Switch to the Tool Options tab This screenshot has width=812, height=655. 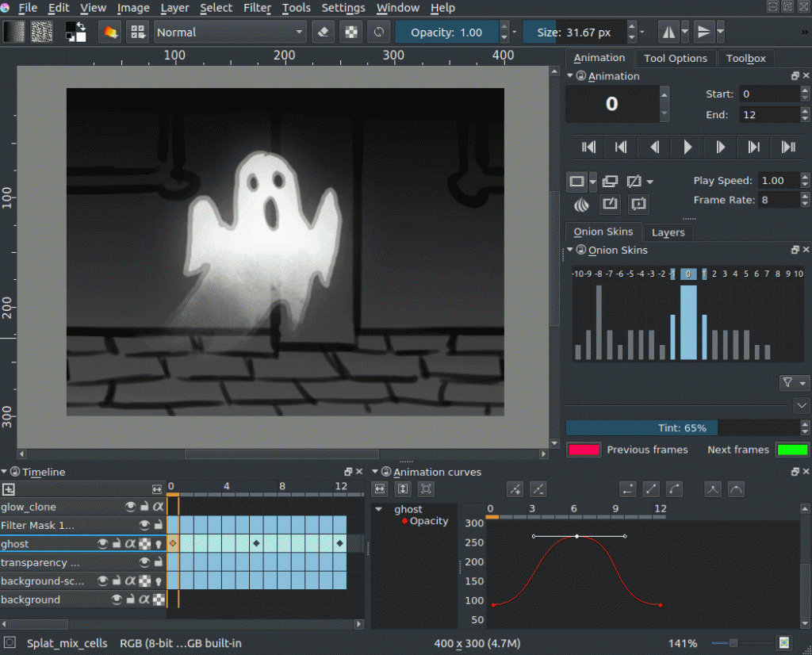(676, 58)
